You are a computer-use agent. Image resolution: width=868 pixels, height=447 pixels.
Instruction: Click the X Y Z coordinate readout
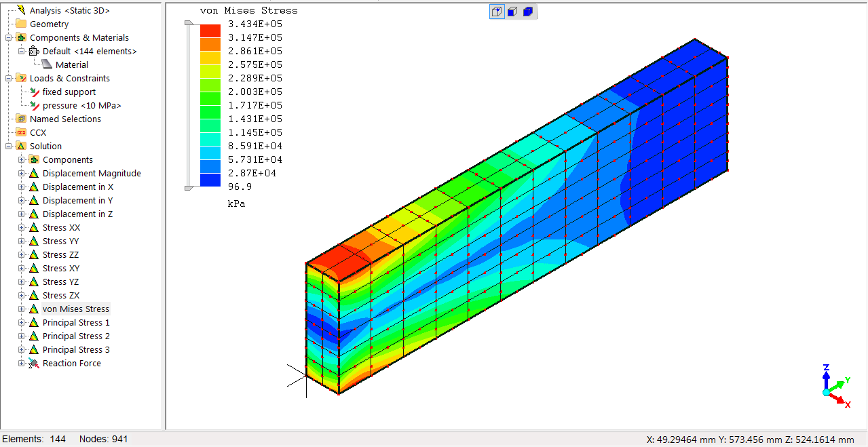coord(751,440)
